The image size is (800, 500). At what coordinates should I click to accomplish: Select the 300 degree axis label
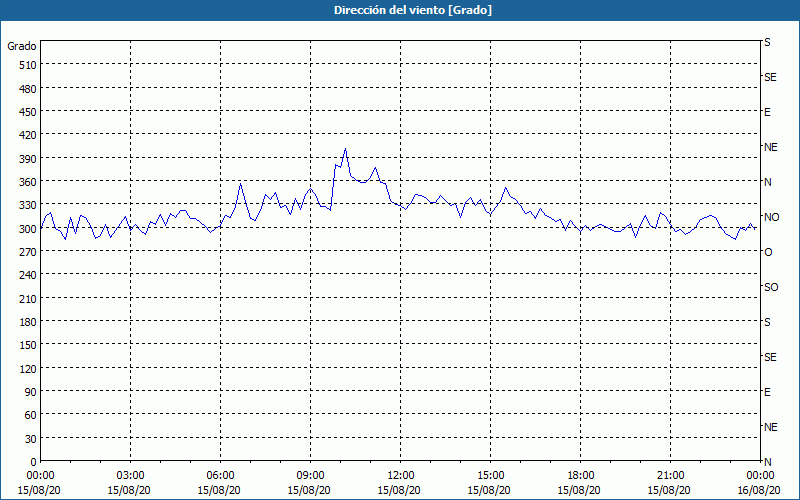pyautogui.click(x=28, y=229)
